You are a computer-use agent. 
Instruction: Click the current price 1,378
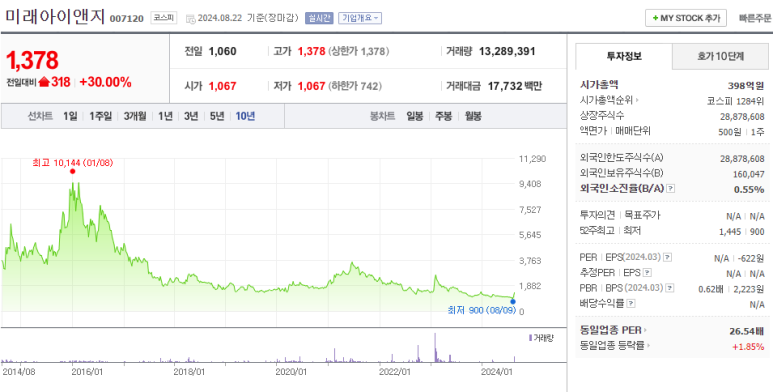coord(32,60)
